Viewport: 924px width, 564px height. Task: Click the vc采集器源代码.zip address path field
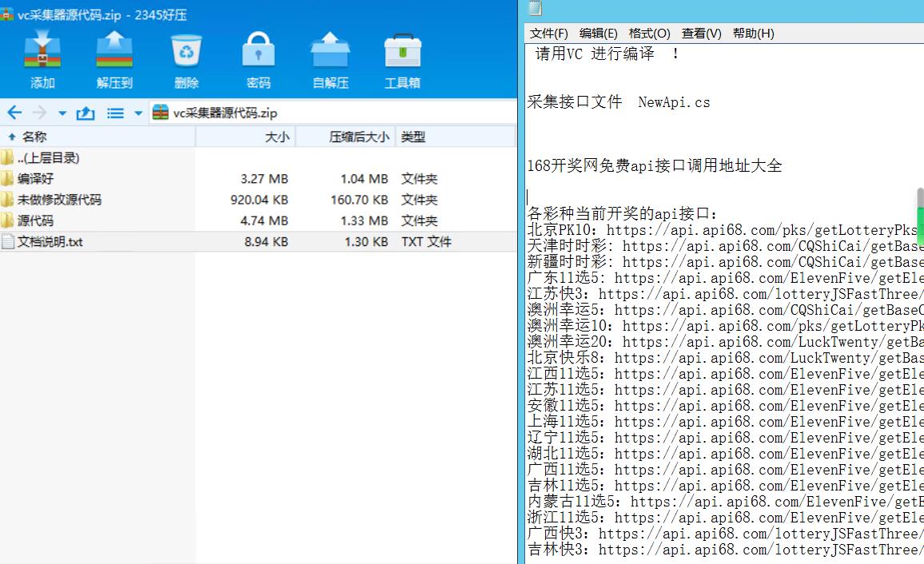pos(333,113)
